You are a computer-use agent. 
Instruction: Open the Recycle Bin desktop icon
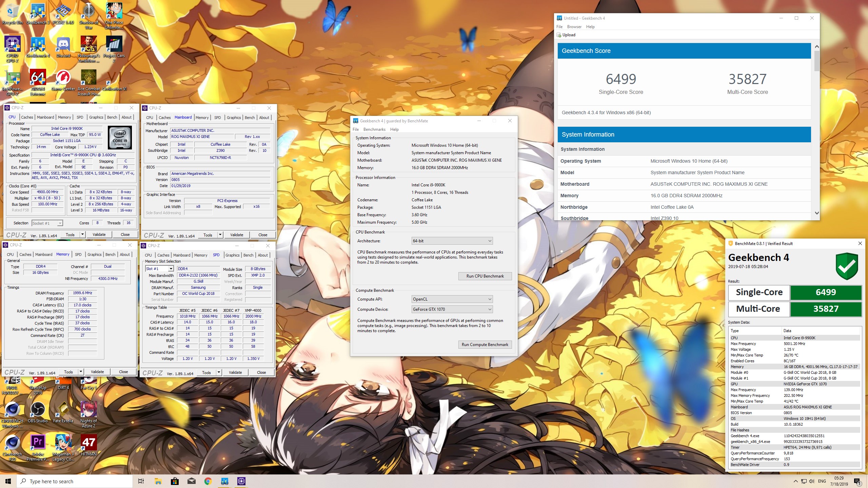12,14
